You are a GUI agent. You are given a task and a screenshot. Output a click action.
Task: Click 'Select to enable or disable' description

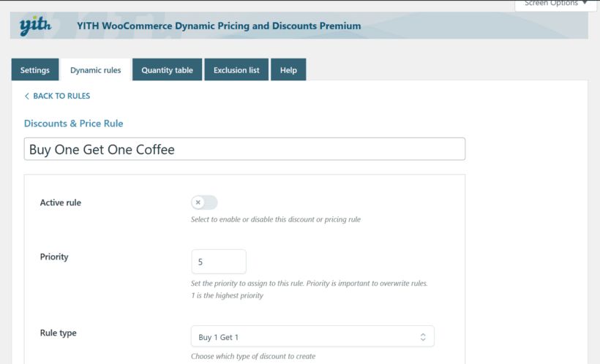pos(276,219)
